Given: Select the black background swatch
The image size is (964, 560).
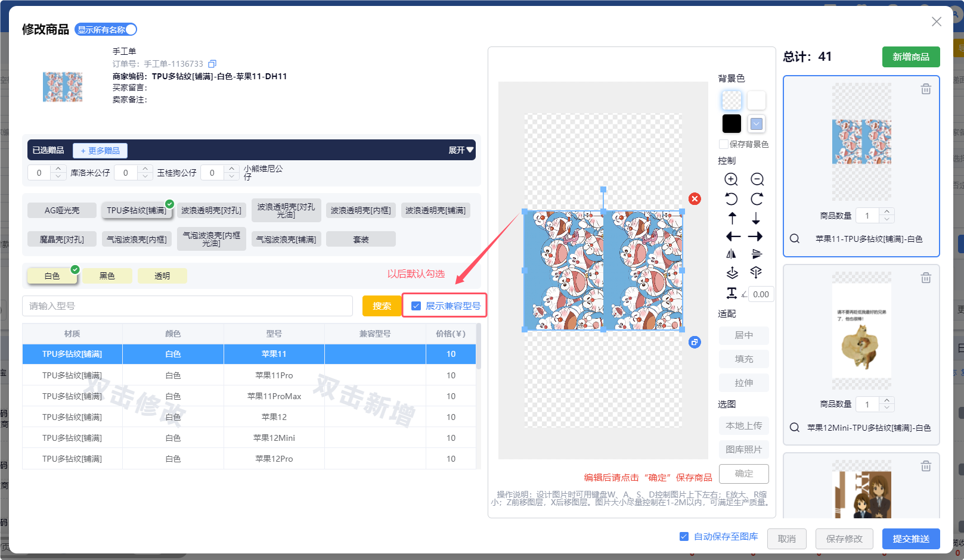Looking at the screenshot, I should point(731,124).
